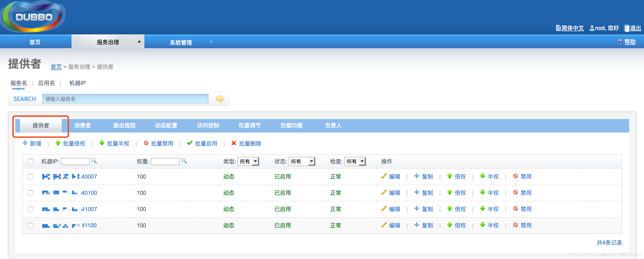
Task: Switch to the 路由规则 tab
Action: click(x=124, y=126)
